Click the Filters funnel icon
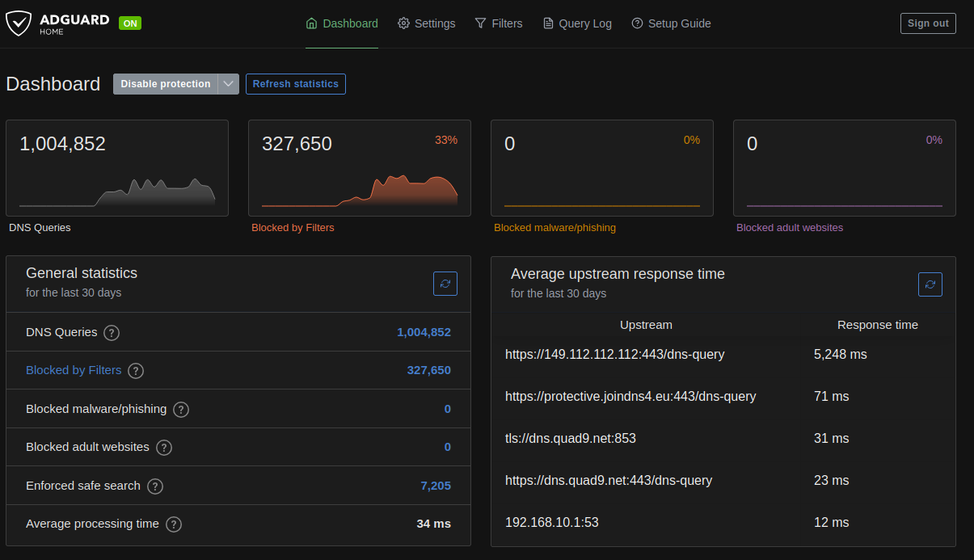The height and width of the screenshot is (560, 974). pyautogui.click(x=480, y=23)
